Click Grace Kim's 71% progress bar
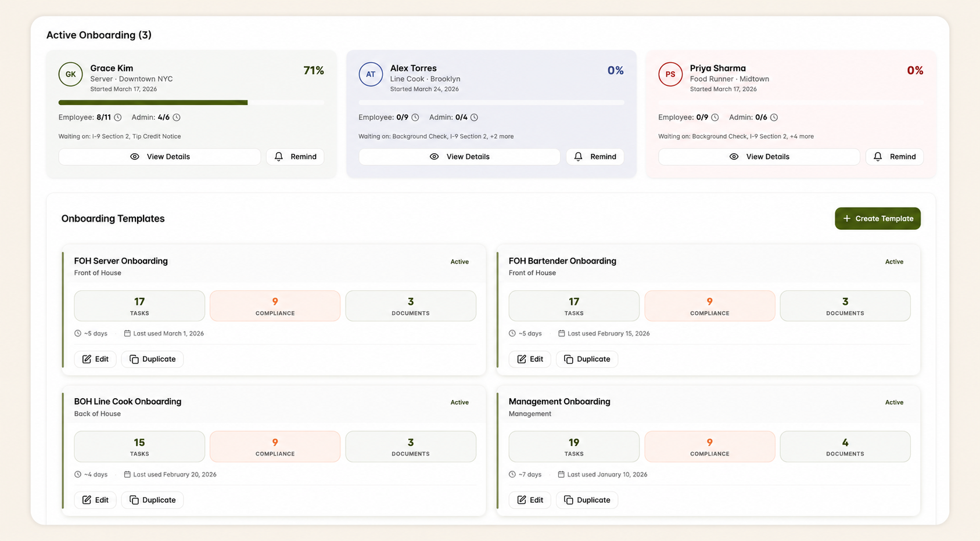Image resolution: width=980 pixels, height=541 pixels. 191,103
